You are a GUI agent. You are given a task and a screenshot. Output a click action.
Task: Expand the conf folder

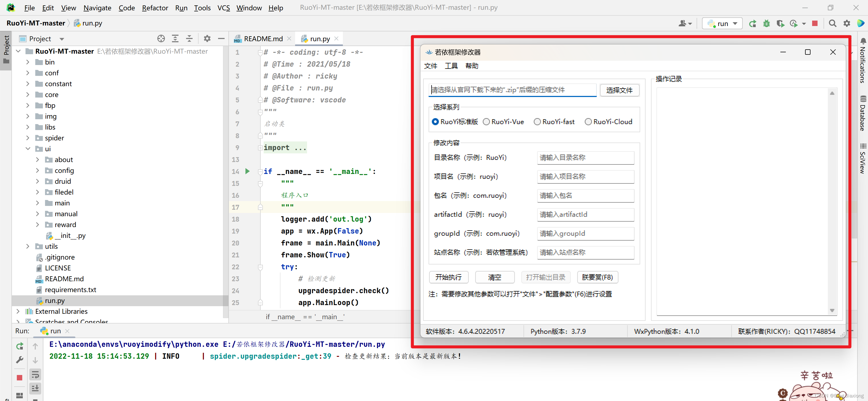pyautogui.click(x=28, y=73)
